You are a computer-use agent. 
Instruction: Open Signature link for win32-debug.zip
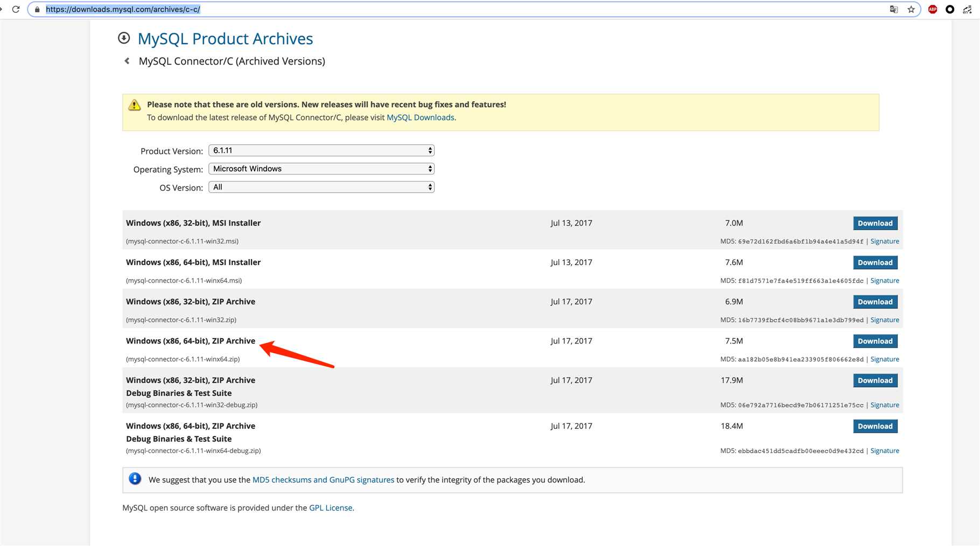click(885, 405)
